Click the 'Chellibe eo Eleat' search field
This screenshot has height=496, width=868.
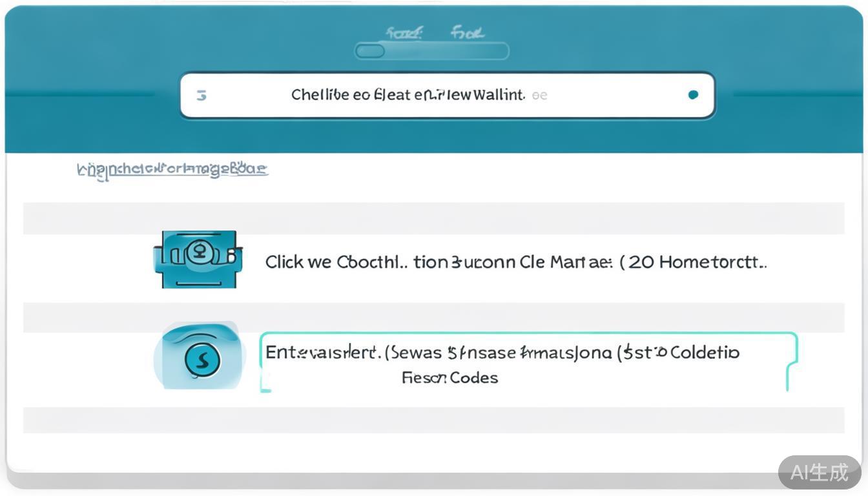click(x=407, y=96)
